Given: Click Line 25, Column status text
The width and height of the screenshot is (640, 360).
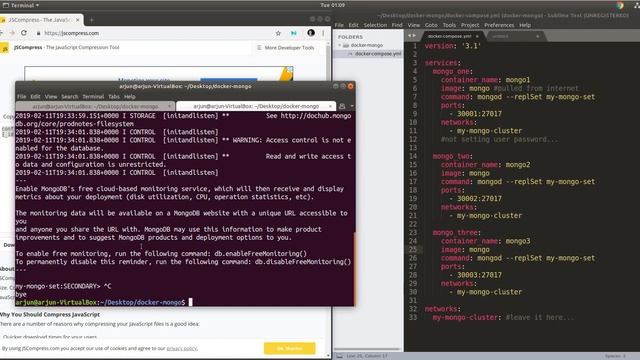Looking at the screenshot, I should (367, 356).
